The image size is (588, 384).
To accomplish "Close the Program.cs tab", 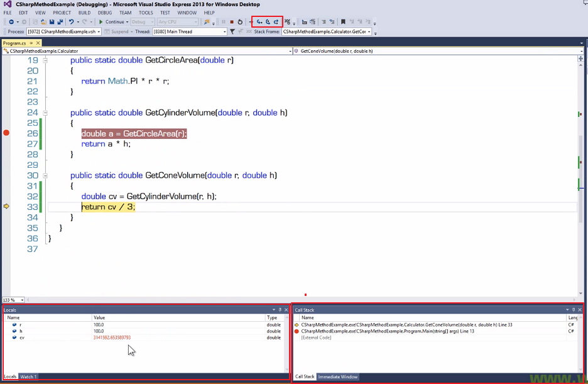I will (x=38, y=43).
